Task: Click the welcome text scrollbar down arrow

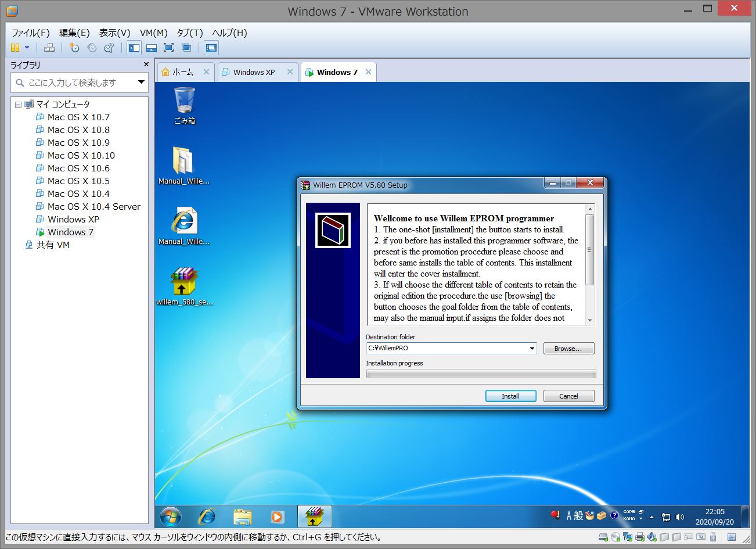Action: (590, 320)
